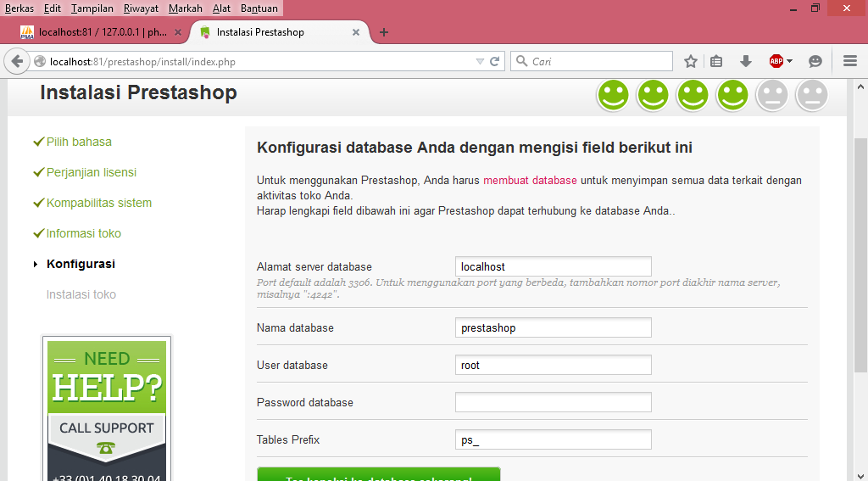Click the reload page icon
868x481 pixels.
point(495,62)
